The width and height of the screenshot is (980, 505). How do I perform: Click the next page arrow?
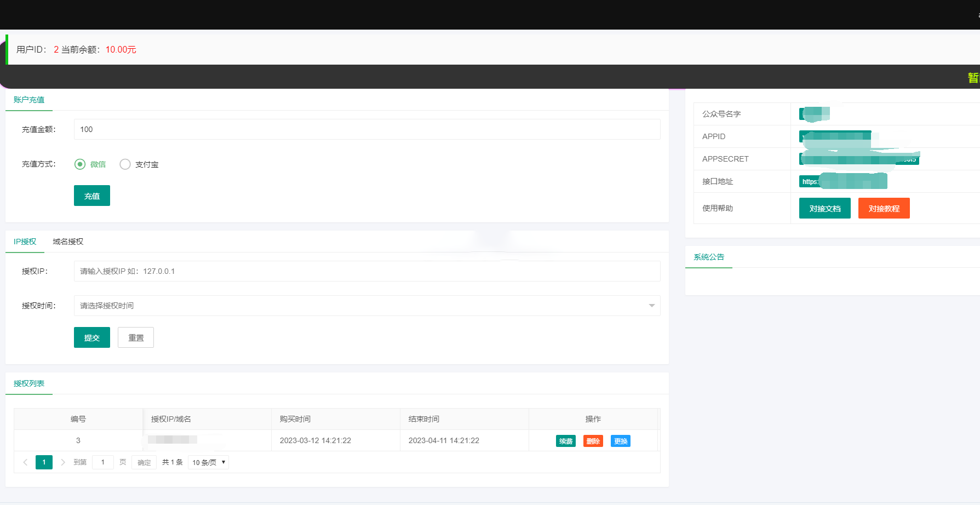(63, 462)
